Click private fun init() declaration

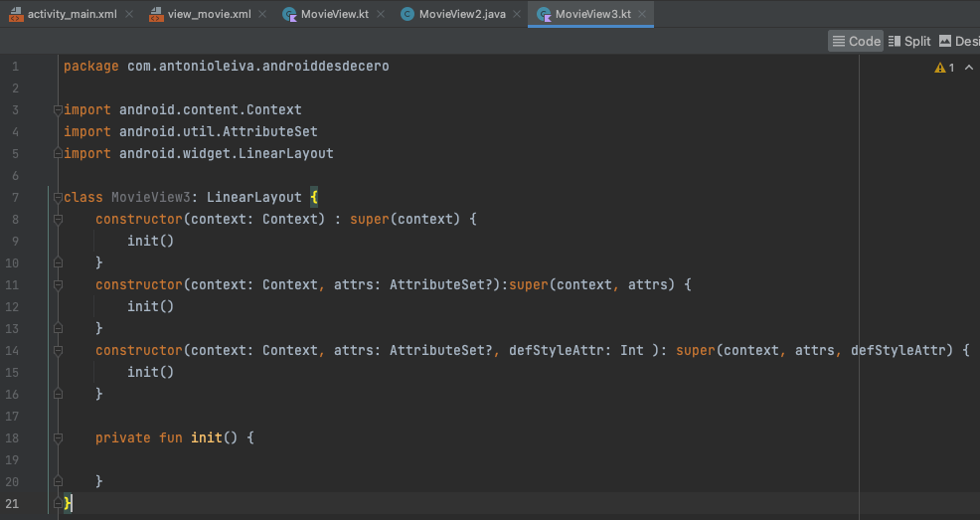pyautogui.click(x=167, y=438)
